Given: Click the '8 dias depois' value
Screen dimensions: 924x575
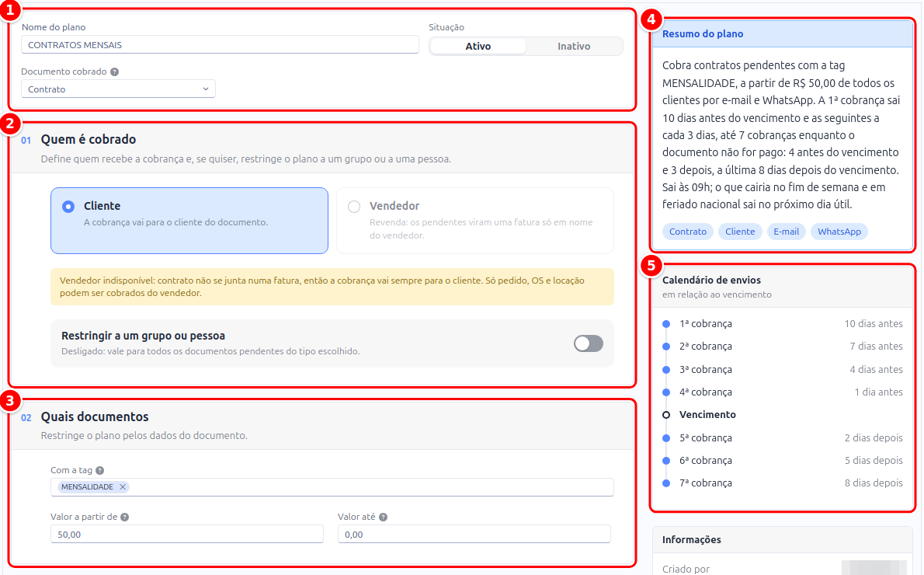Looking at the screenshot, I should pyautogui.click(x=874, y=483).
